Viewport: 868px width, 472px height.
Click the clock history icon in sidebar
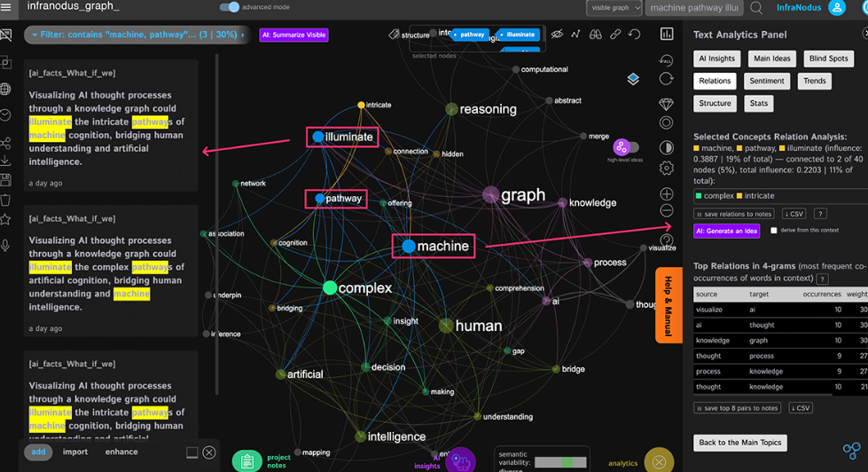pyautogui.click(x=5, y=115)
